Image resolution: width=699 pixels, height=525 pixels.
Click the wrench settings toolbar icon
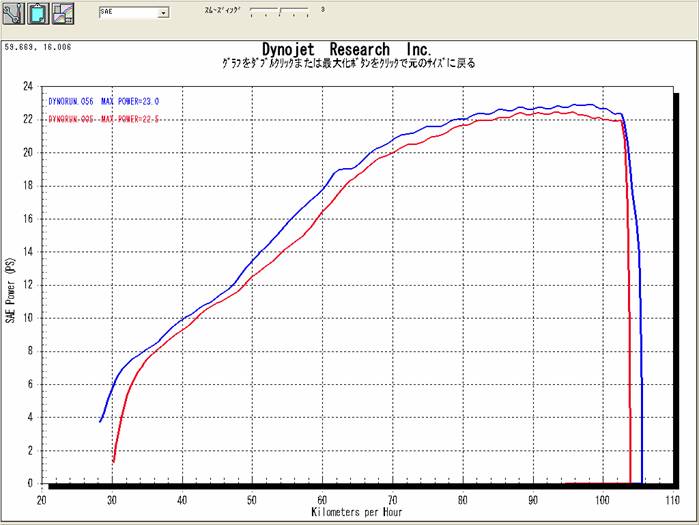click(x=13, y=13)
